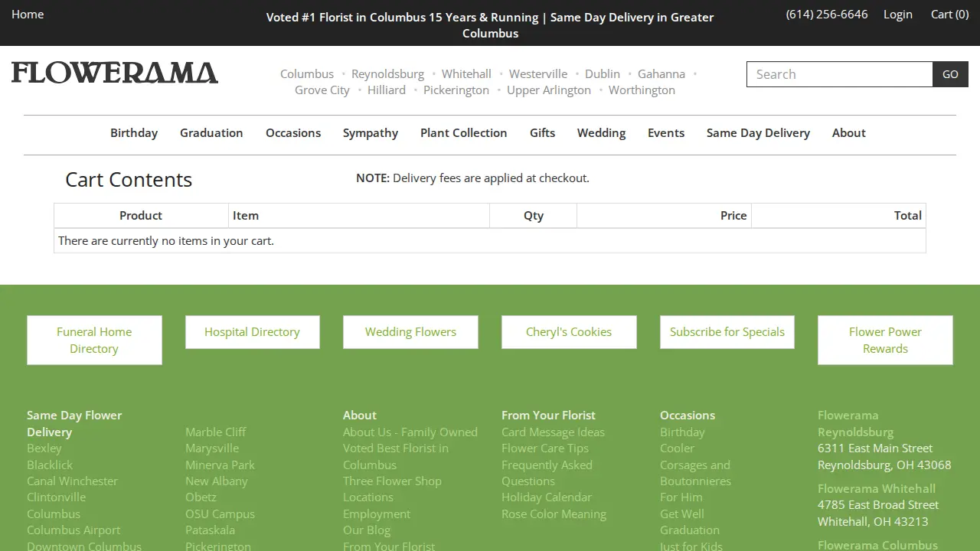Open the Login page
The height and width of the screenshot is (551, 980).
[x=898, y=15]
